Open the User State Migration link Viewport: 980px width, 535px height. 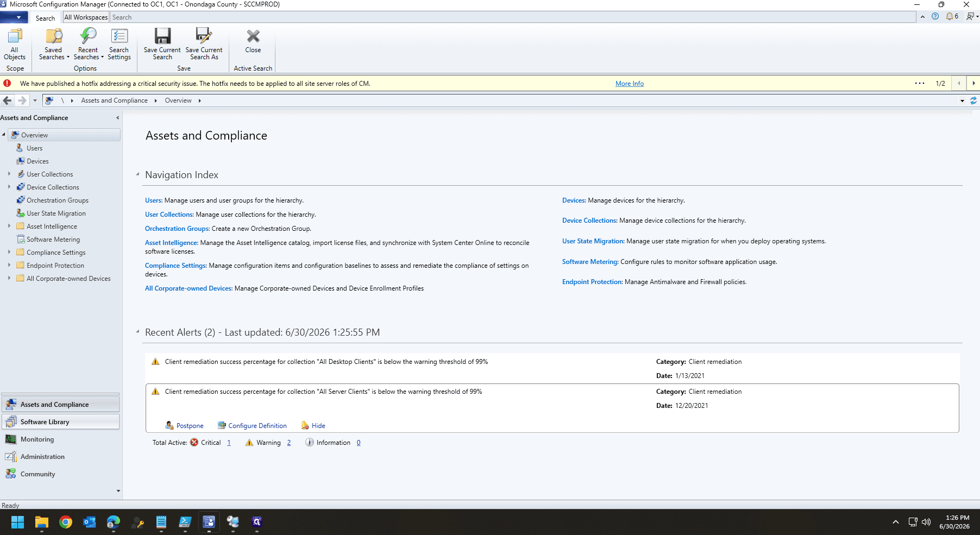(x=593, y=241)
